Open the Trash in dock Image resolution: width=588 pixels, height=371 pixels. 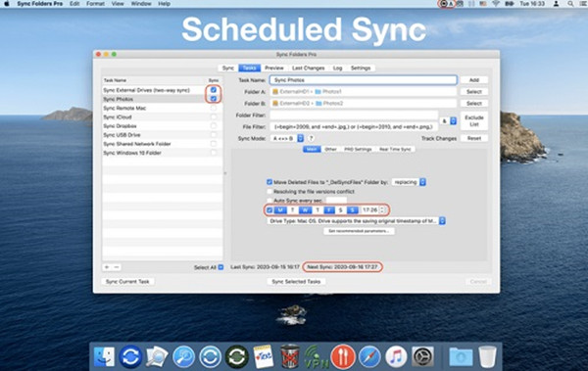point(487,356)
